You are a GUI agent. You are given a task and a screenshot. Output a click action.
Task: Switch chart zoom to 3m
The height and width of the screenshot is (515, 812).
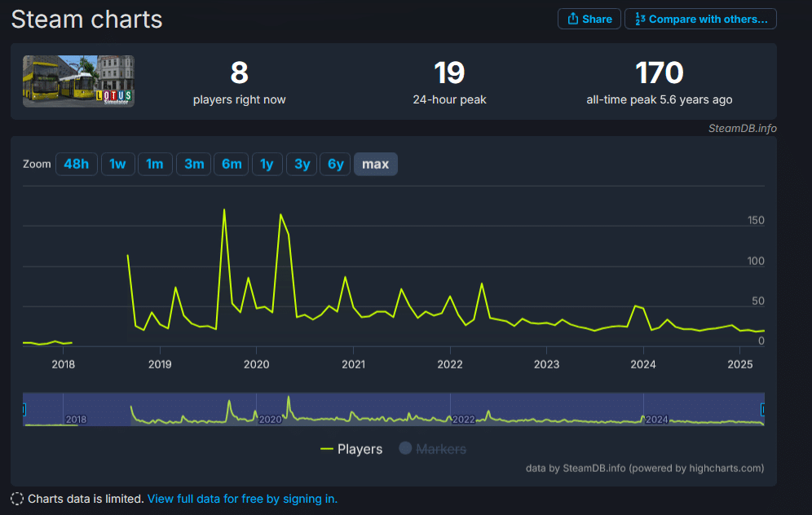point(194,164)
